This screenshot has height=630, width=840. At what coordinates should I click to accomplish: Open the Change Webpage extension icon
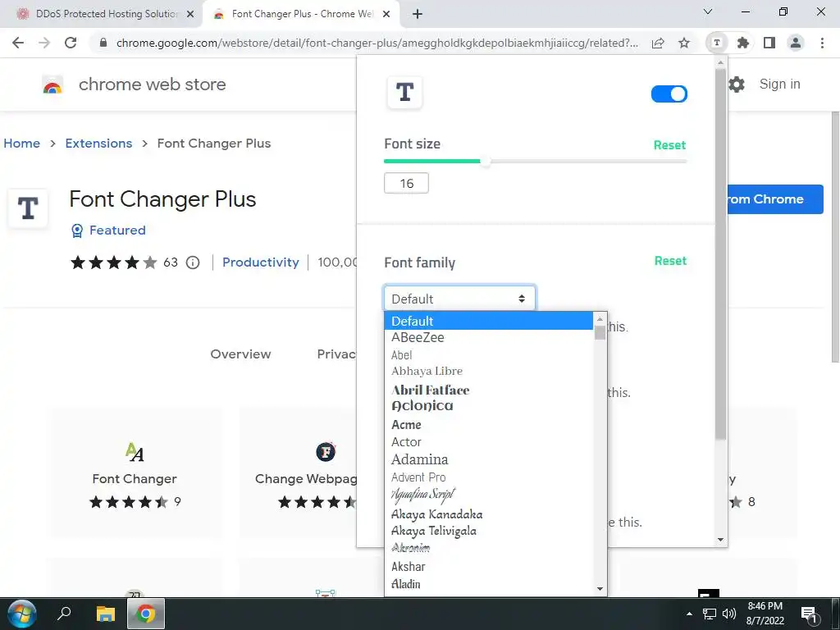pyautogui.click(x=326, y=452)
